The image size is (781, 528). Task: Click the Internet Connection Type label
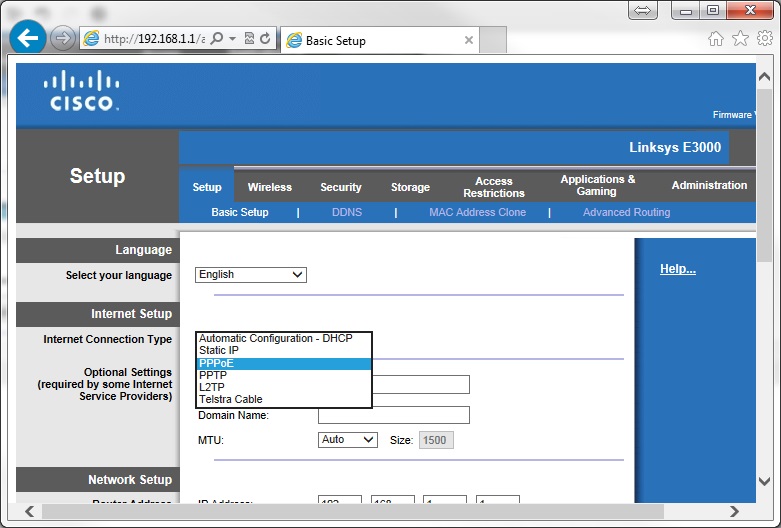[x=108, y=339]
